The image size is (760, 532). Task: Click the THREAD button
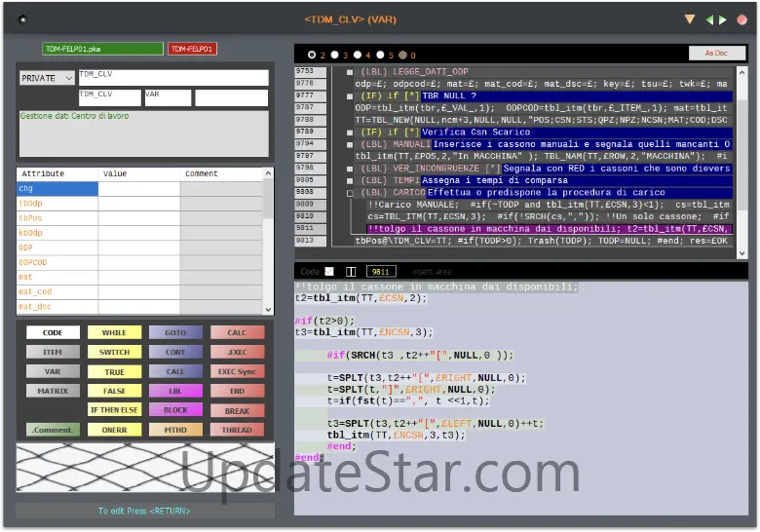tap(237, 430)
